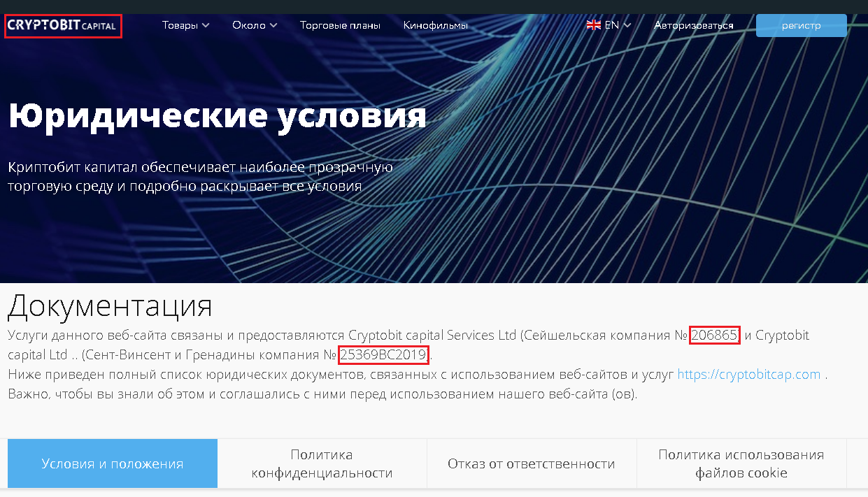Show Политика использования файлов cookie tab
The image size is (868, 497).
(741, 463)
